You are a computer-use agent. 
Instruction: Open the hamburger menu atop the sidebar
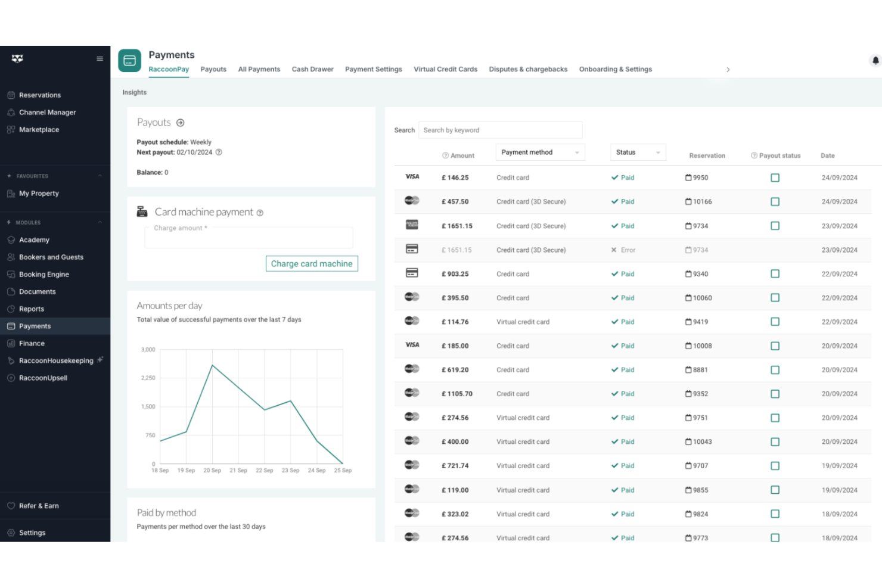(x=100, y=58)
